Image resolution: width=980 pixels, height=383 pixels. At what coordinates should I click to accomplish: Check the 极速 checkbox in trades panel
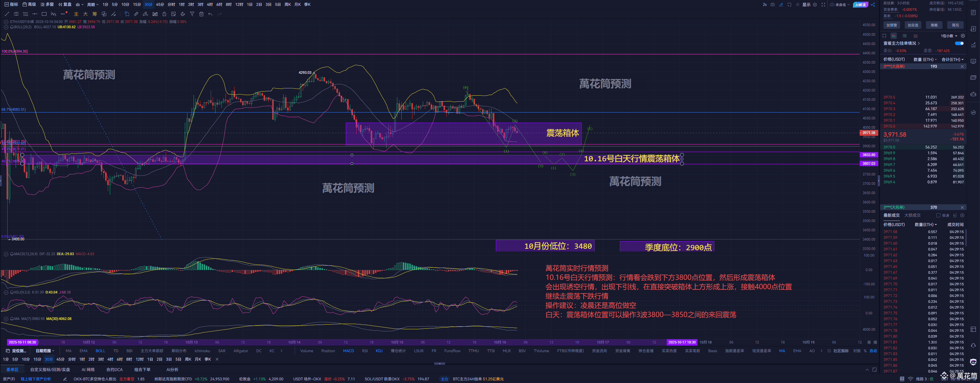(x=938, y=215)
